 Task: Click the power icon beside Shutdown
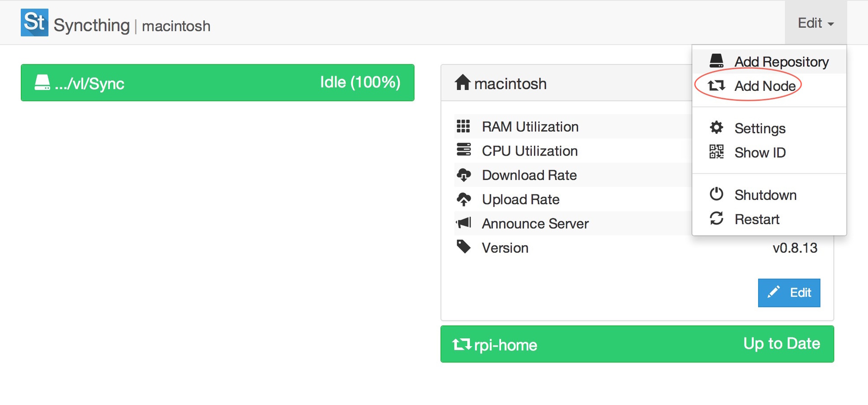pyautogui.click(x=717, y=194)
